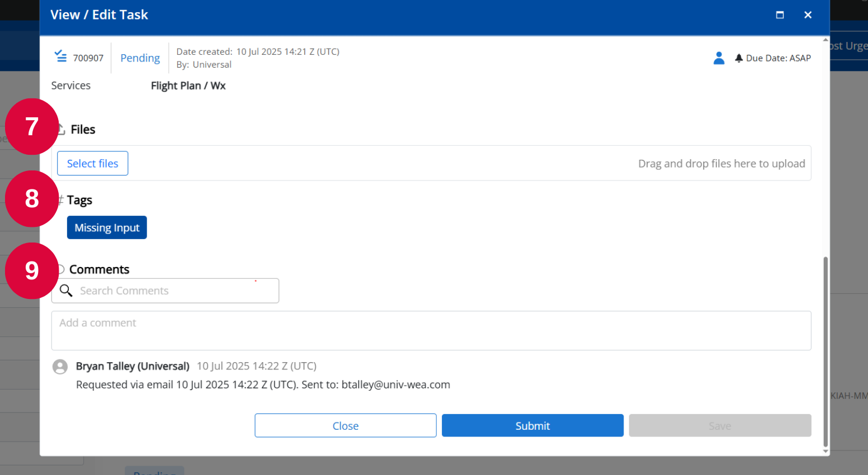The image size is (868, 475).
Task: Click the Close button at the bottom
Action: 346,426
